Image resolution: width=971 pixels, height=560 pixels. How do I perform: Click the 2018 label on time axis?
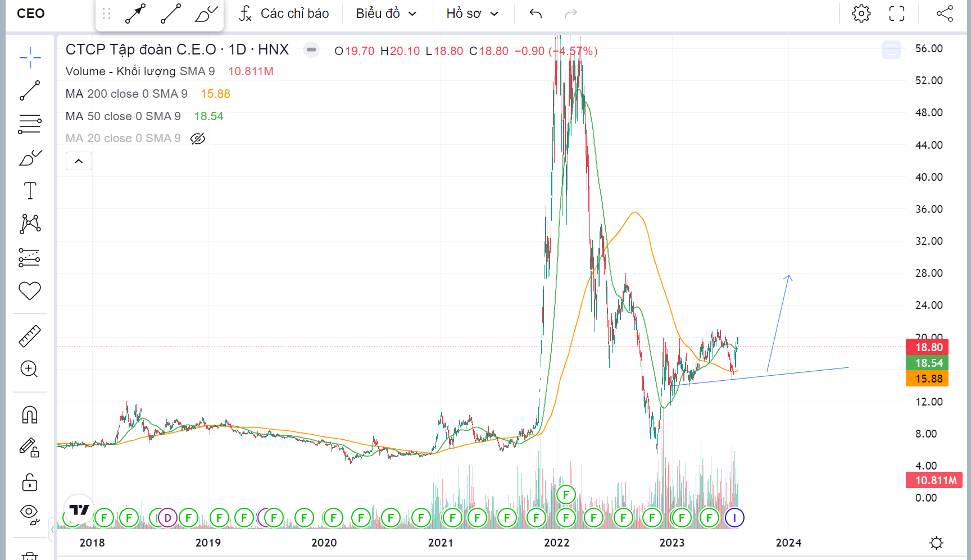(92, 543)
